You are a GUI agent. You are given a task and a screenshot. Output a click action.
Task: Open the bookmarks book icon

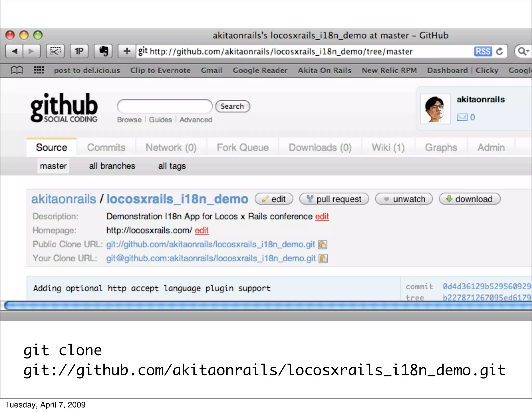pos(17,70)
